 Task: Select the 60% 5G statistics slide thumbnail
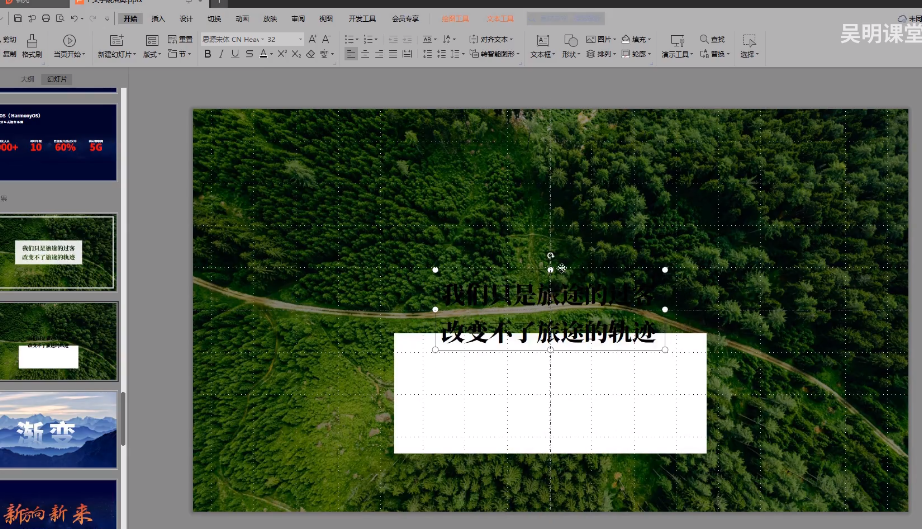[x=58, y=142]
